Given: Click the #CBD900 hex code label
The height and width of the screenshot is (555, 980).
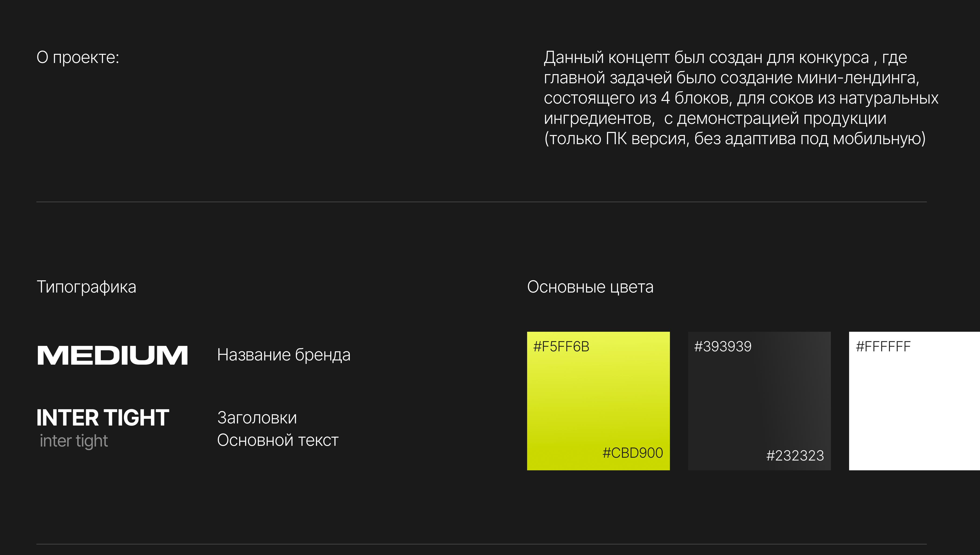Looking at the screenshot, I should (x=632, y=453).
